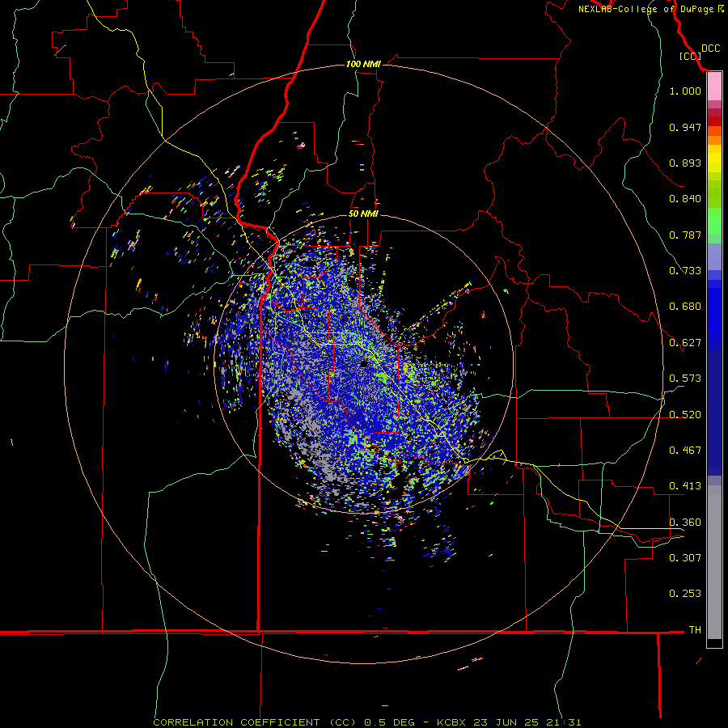Screen dimensions: 728x728
Task: Click the [CC] units label
Action: click(x=690, y=56)
